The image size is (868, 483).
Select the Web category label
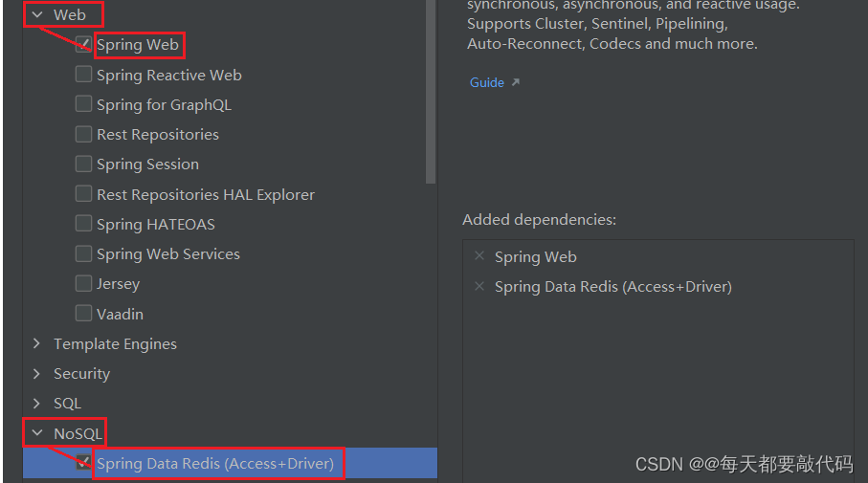pyautogui.click(x=70, y=15)
